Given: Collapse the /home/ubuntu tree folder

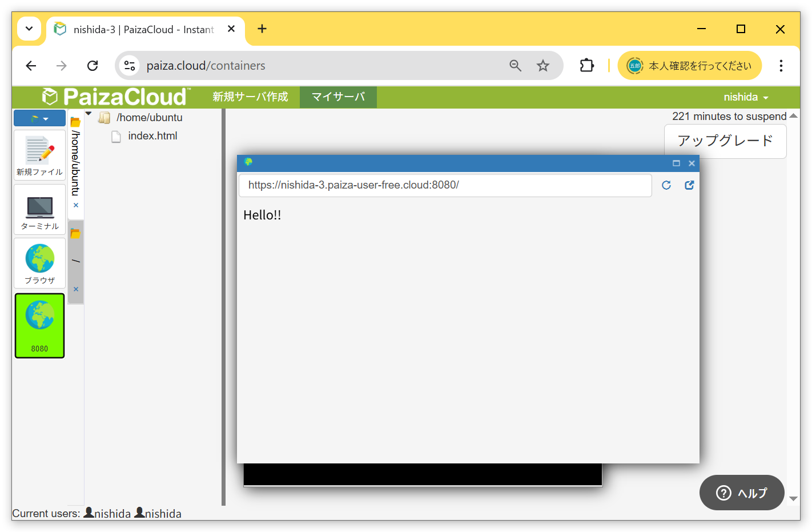Looking at the screenshot, I should (x=89, y=113).
